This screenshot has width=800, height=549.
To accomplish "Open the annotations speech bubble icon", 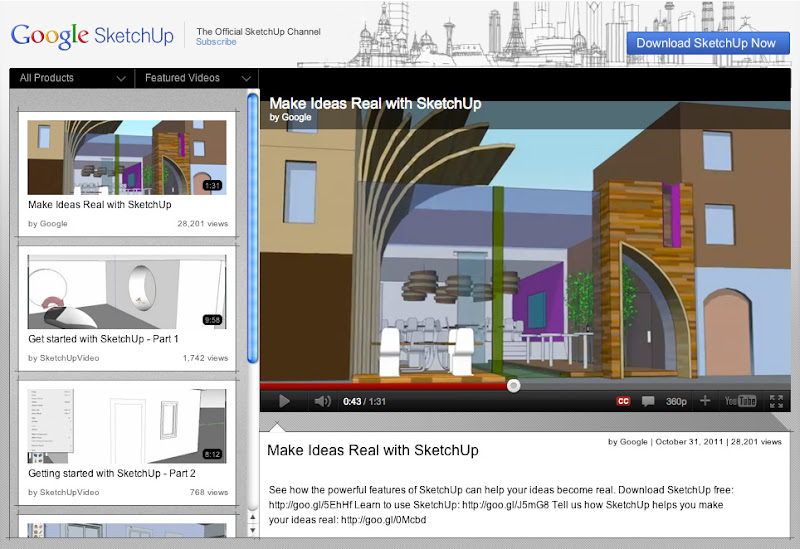I will pyautogui.click(x=648, y=402).
